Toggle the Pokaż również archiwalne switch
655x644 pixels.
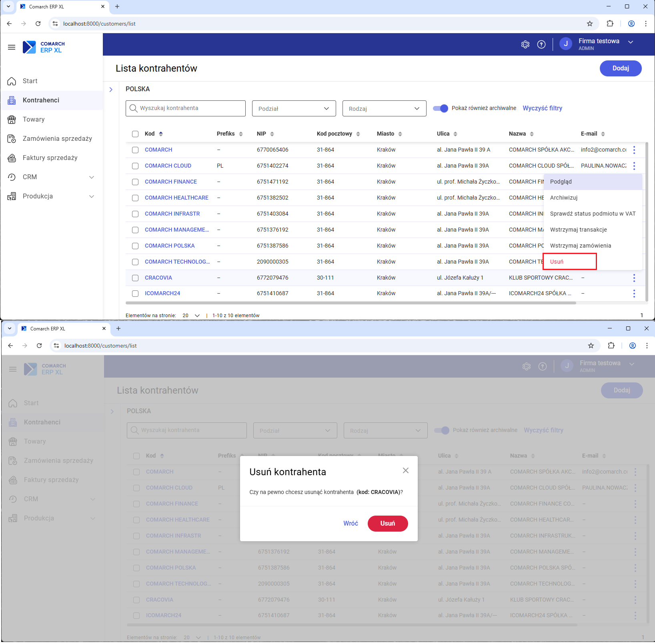coord(441,108)
